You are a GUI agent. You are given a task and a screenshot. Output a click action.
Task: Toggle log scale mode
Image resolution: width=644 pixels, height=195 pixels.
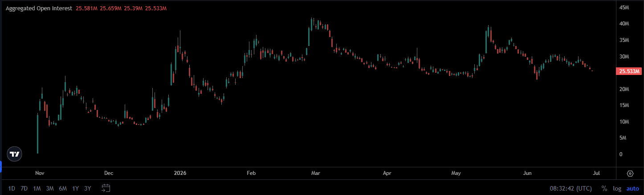tap(617, 188)
